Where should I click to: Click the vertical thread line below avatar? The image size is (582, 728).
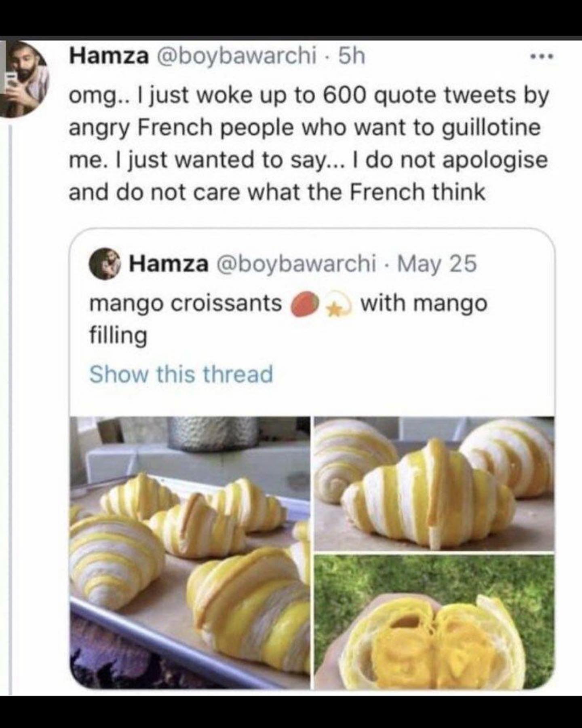point(11,364)
